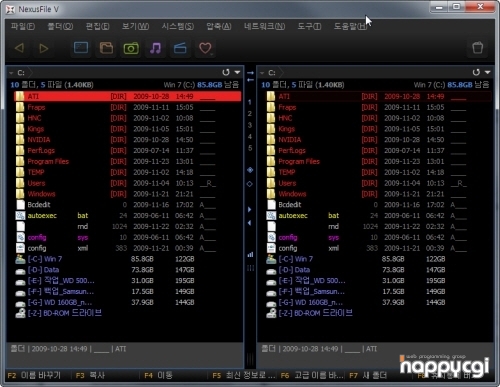The width and height of the screenshot is (500, 387).
Task: Open the camera pictures shortcut icon
Action: tap(131, 48)
